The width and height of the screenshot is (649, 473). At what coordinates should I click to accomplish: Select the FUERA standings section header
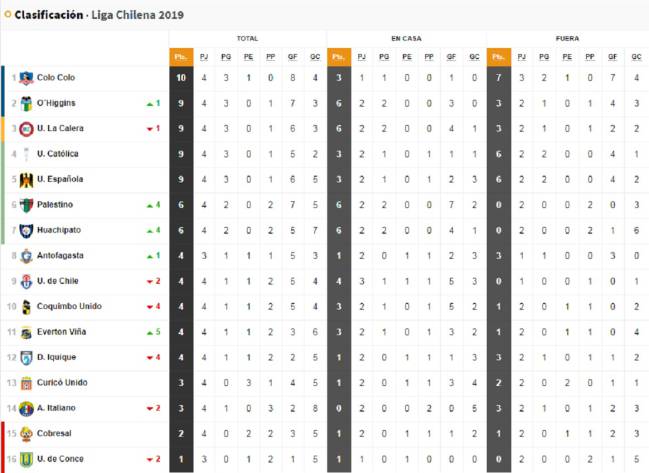tap(566, 38)
